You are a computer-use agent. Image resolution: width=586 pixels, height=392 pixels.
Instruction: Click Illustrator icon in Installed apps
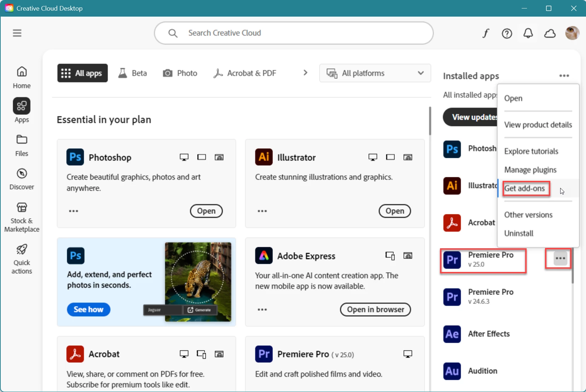pos(452,186)
